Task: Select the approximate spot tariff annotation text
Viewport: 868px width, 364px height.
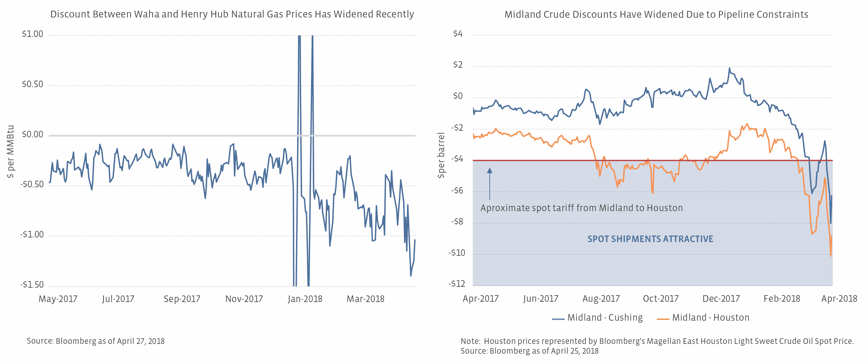Action: tap(582, 208)
